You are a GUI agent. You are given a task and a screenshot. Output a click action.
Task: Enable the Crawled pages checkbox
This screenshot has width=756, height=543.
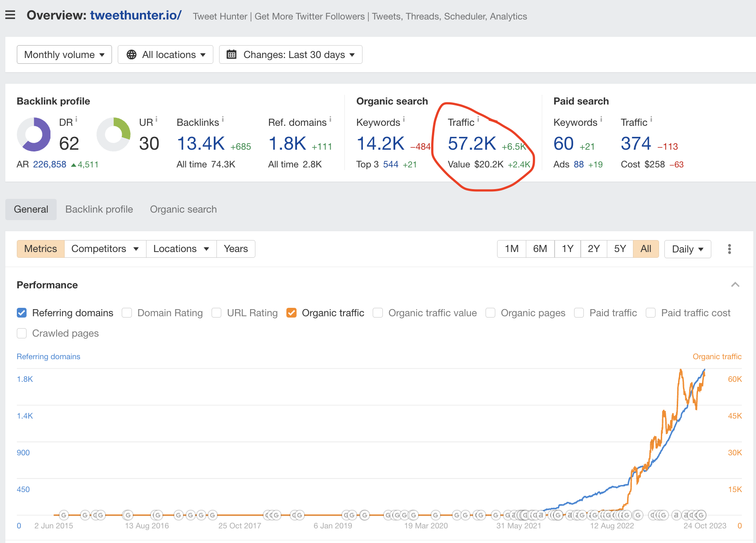point(22,333)
